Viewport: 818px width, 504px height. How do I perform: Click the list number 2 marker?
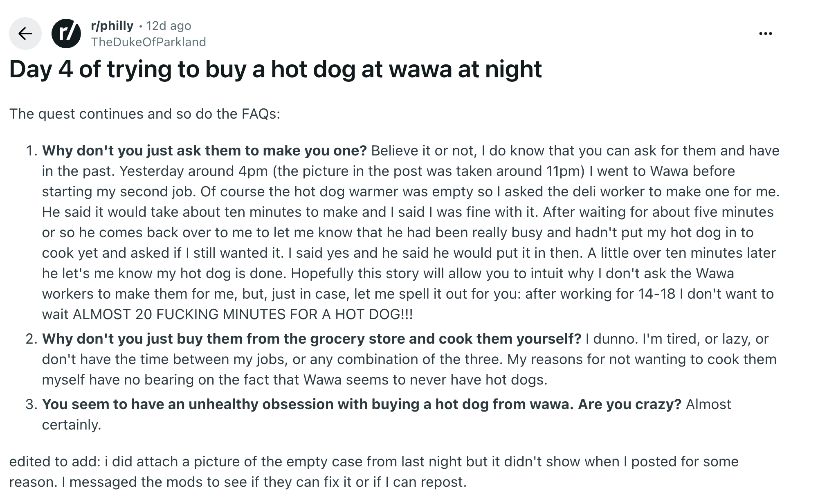(x=31, y=339)
